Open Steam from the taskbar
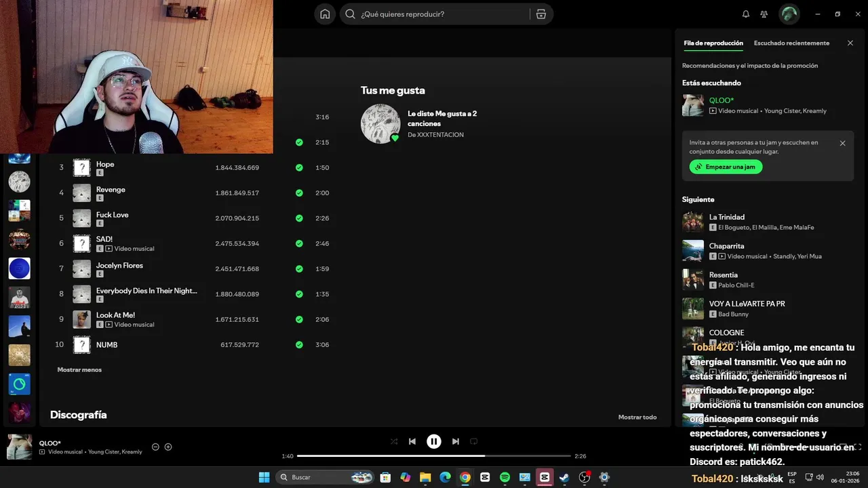This screenshot has height=488, width=868. click(564, 477)
